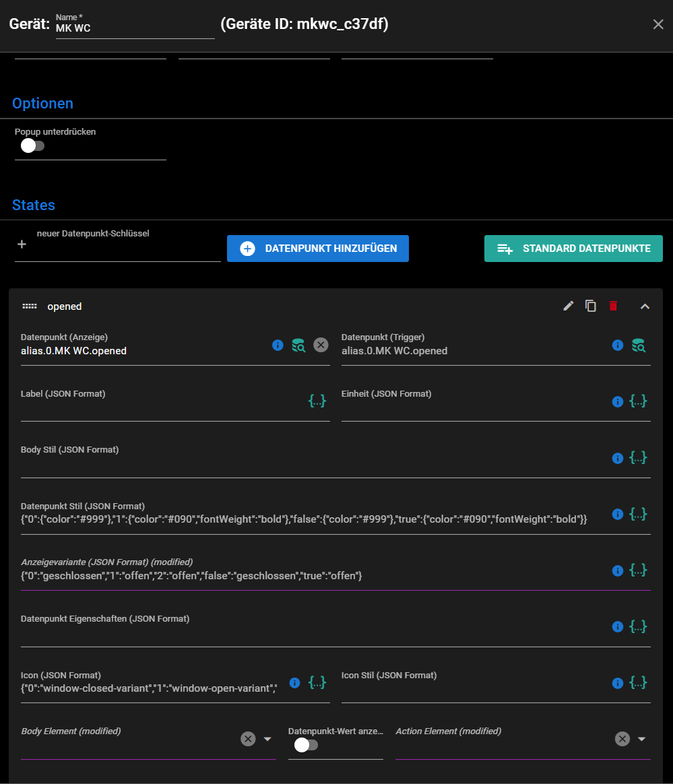673x784 pixels.
Task: Open JSON editor for Label field
Action: (317, 401)
